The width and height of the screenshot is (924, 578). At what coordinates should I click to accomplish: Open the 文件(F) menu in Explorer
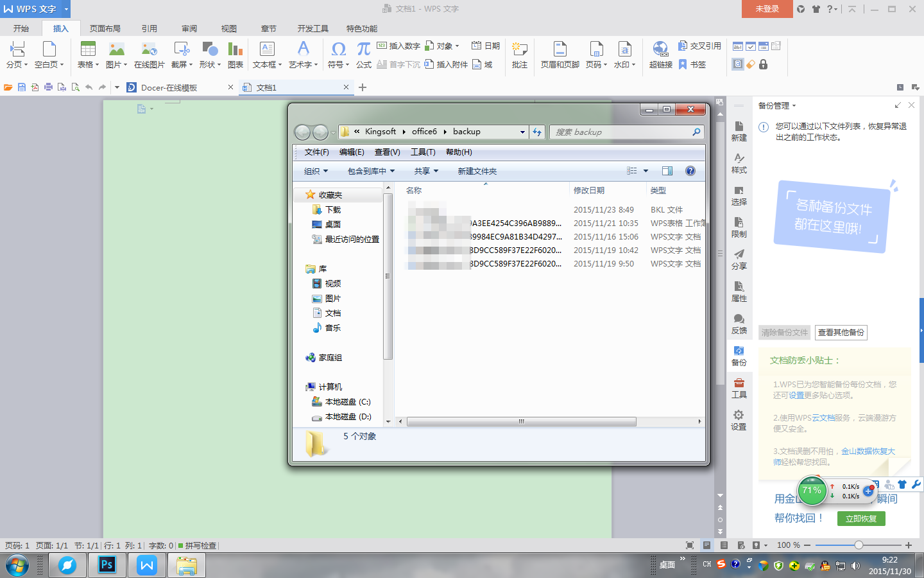[316, 152]
